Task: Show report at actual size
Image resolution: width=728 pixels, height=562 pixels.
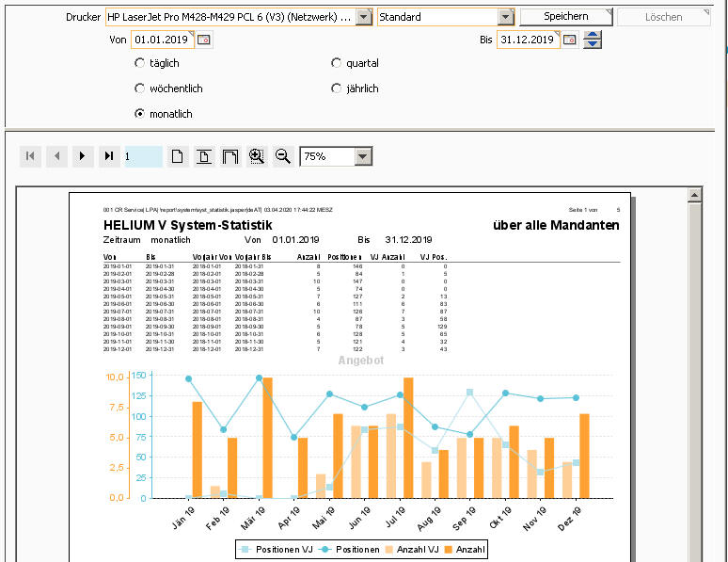Action: 177,156
